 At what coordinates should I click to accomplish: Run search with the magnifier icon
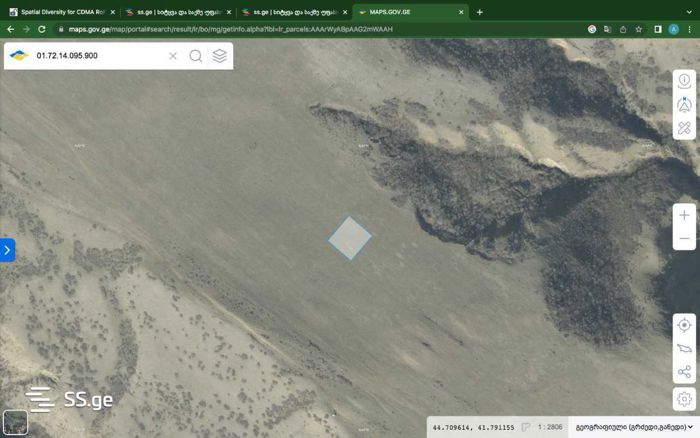point(196,56)
